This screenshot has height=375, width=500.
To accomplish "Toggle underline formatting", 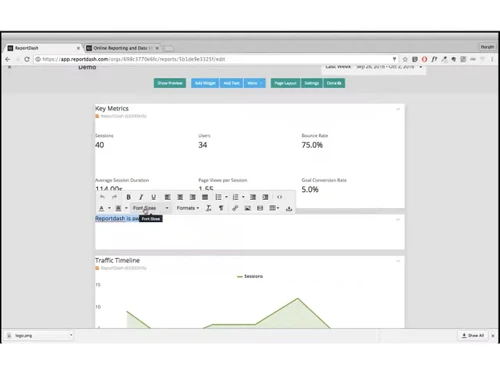I will pyautogui.click(x=153, y=197).
